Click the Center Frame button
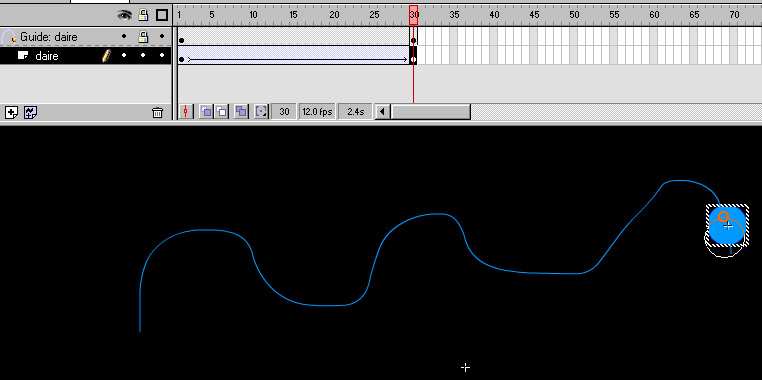 coord(186,112)
